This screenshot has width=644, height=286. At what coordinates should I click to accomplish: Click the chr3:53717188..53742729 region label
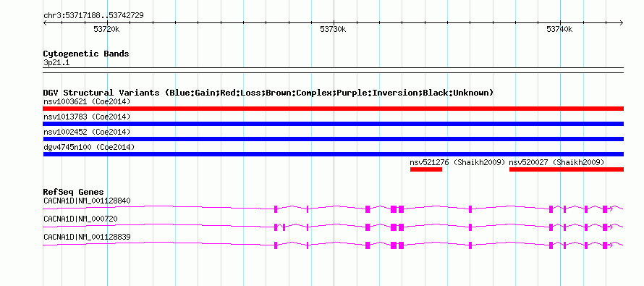[x=93, y=16]
